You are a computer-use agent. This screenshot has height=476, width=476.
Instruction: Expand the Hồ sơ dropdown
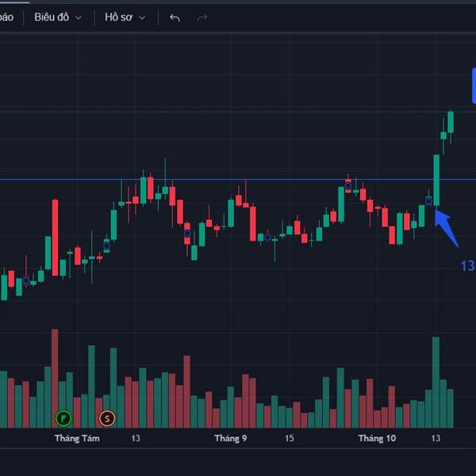(125, 17)
